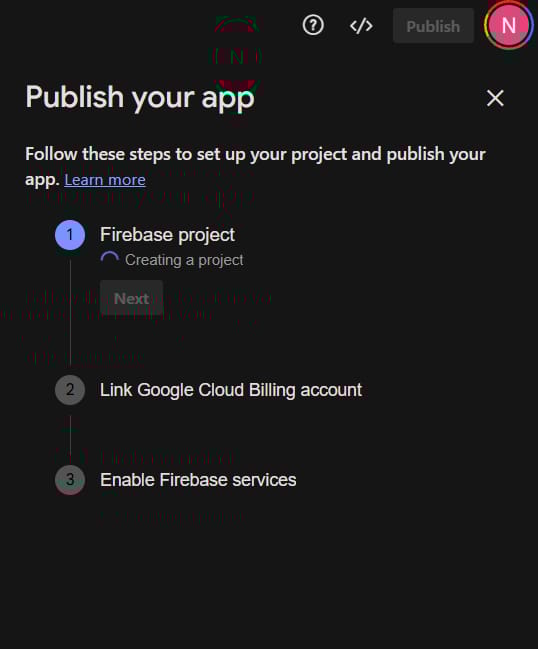The width and height of the screenshot is (538, 649).
Task: Select the step 1 number circle
Action: coord(70,235)
